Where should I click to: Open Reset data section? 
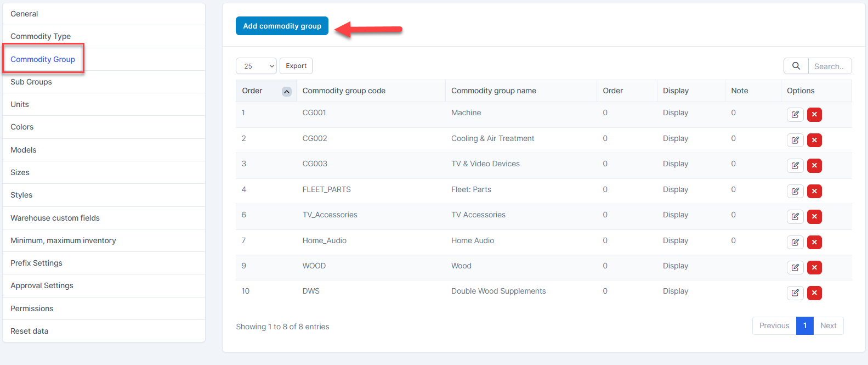(x=104, y=331)
